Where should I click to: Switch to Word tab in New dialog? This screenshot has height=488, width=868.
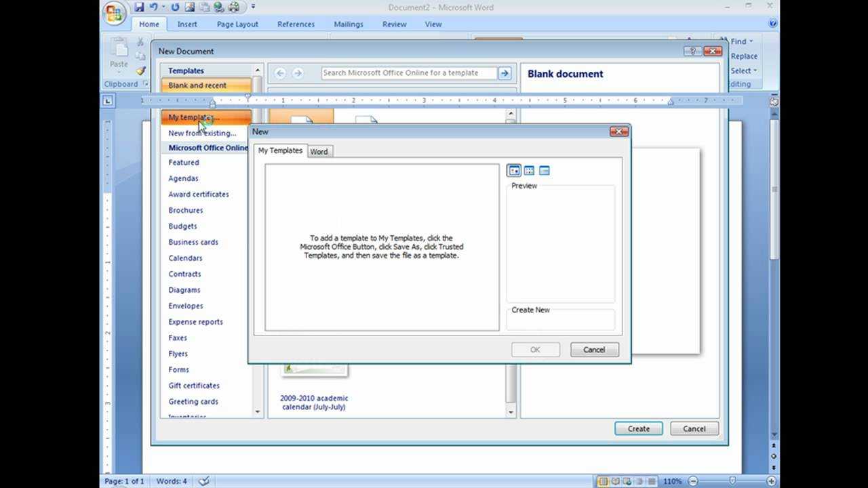point(319,152)
